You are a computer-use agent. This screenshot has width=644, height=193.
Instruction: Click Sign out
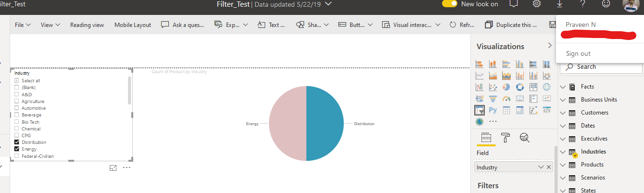click(578, 53)
